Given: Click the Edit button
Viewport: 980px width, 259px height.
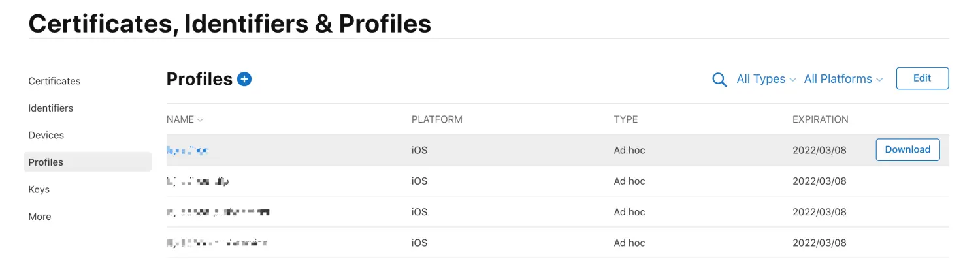Looking at the screenshot, I should (922, 78).
